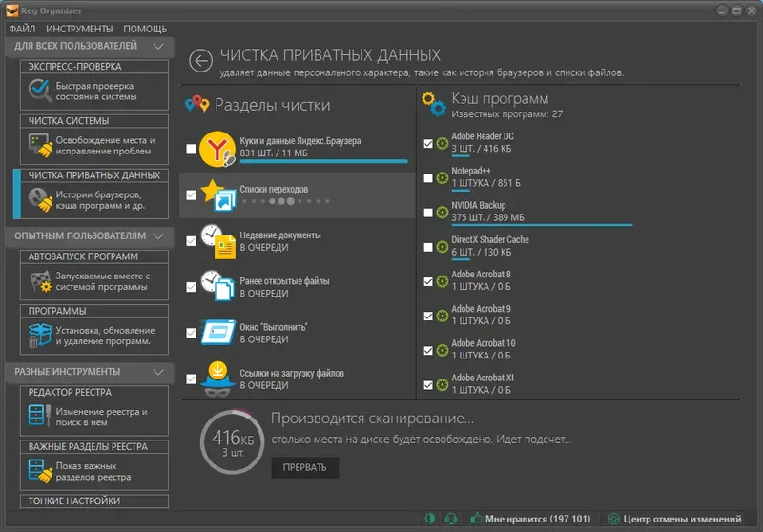This screenshot has width=763, height=532.
Task: Click the map pins icon beside Разделы чистки
Action: [197, 104]
